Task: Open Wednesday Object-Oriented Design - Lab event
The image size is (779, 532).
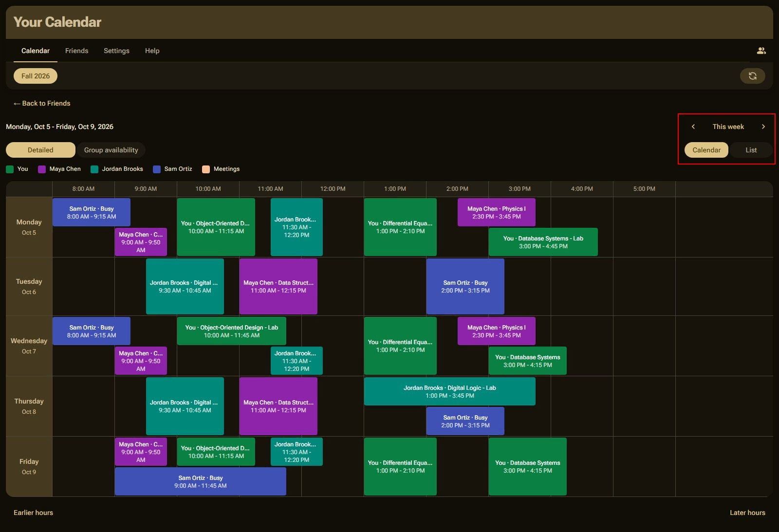Action: coord(231,331)
